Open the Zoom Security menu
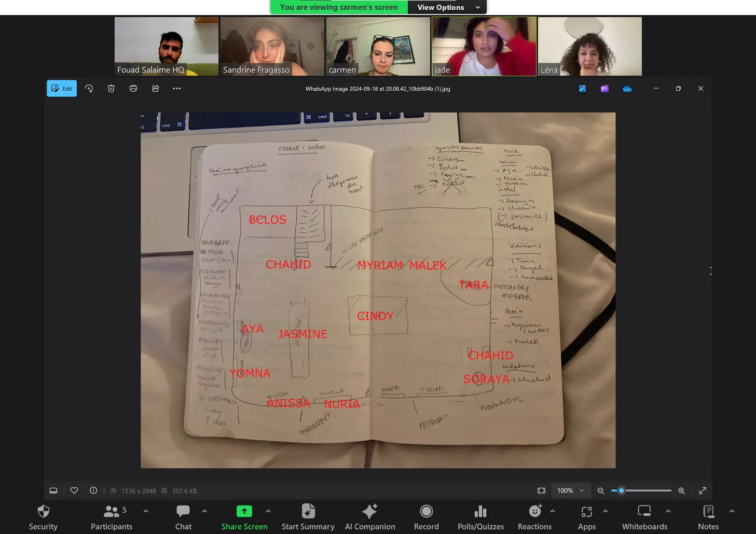 pos(43,517)
